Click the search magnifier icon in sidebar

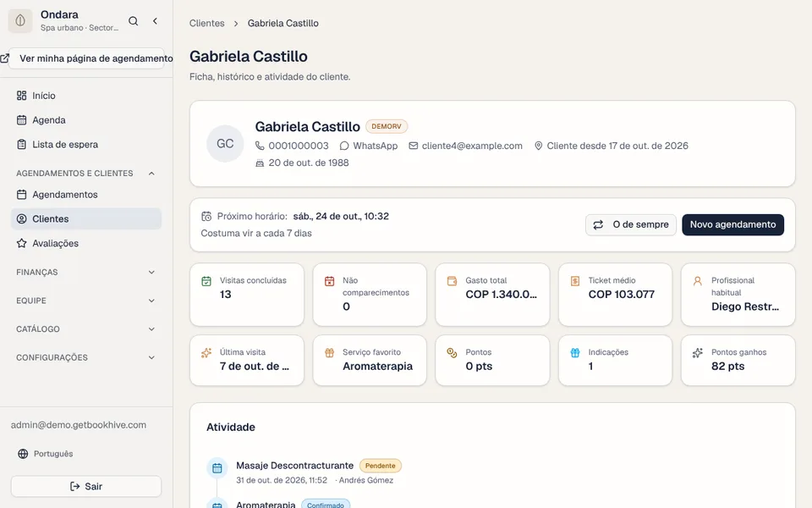[133, 21]
